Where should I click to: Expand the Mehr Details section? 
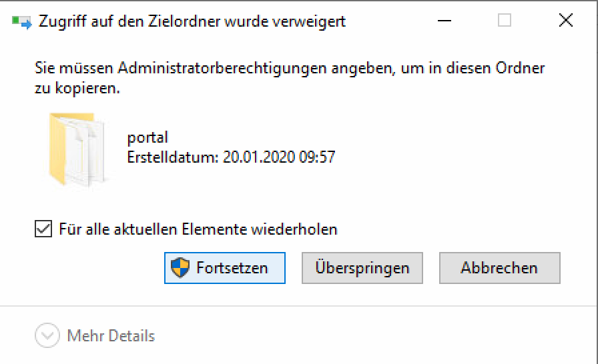(x=111, y=335)
